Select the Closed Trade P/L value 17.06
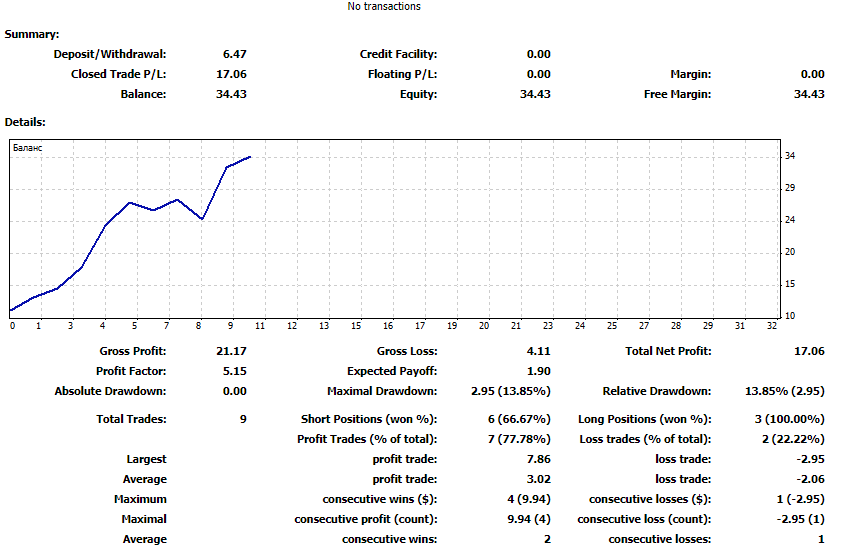Viewport: 858px width, 550px height. (231, 74)
